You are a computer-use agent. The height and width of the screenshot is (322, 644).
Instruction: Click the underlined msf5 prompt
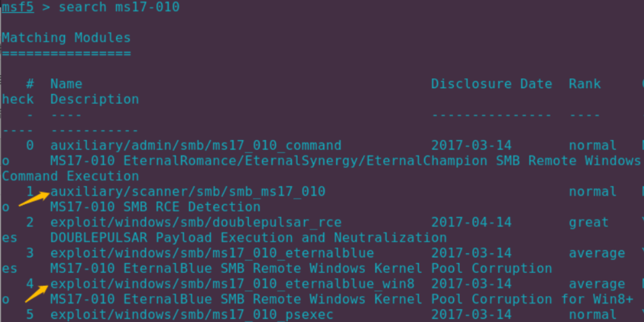(18, 8)
